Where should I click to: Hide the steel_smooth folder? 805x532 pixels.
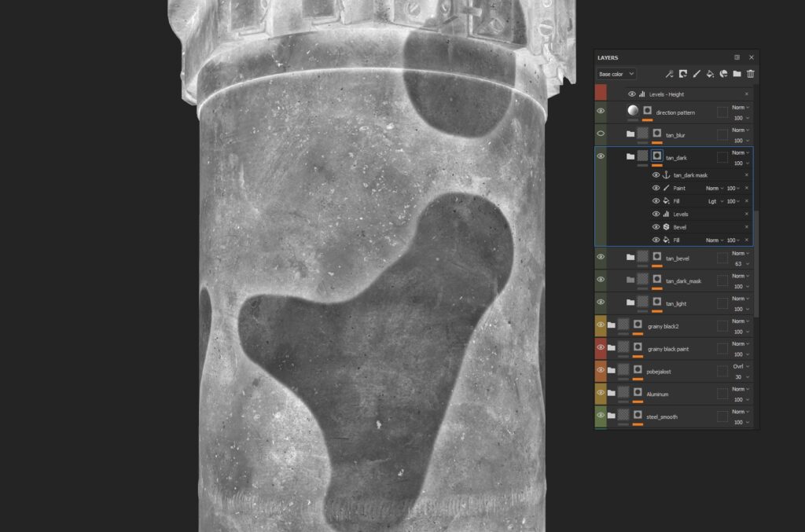[601, 414]
